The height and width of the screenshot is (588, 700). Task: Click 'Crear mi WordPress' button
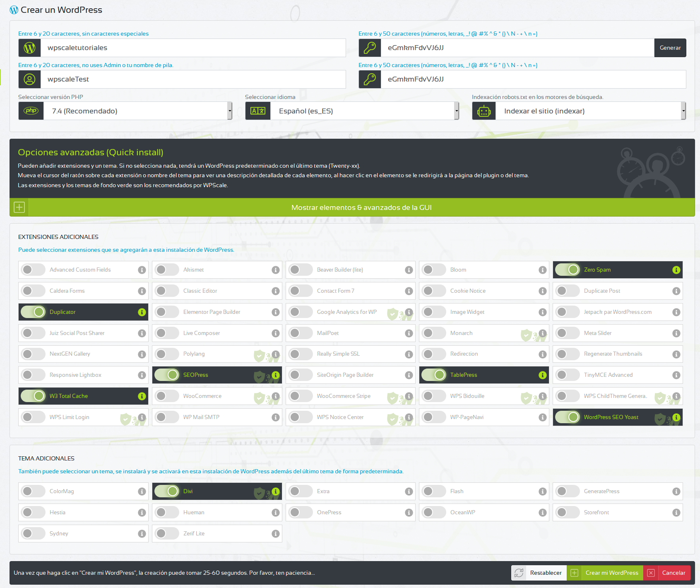point(605,573)
